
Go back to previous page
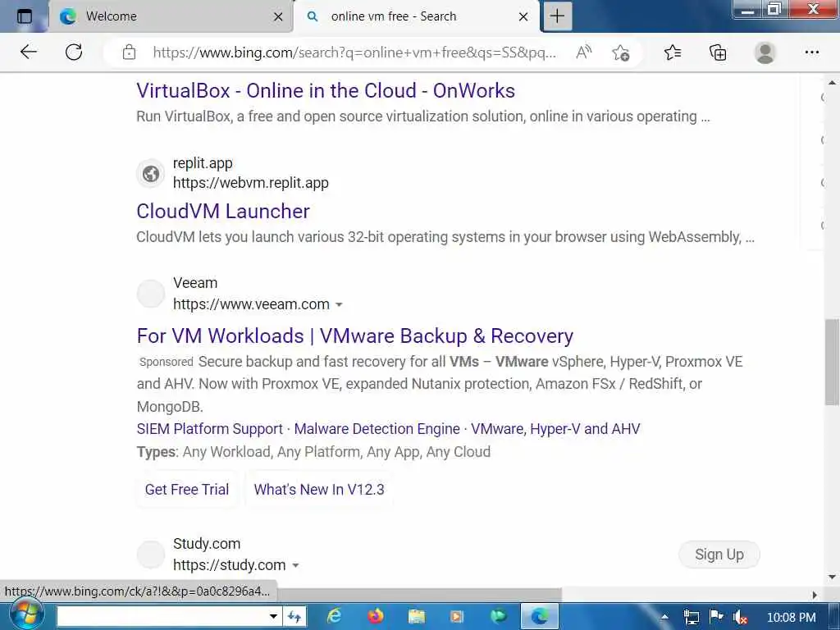coord(29,52)
